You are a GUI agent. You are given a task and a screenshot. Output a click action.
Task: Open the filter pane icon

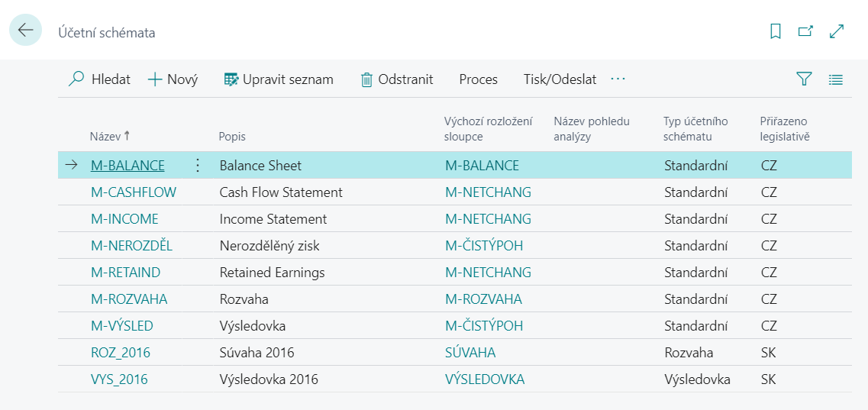point(804,79)
